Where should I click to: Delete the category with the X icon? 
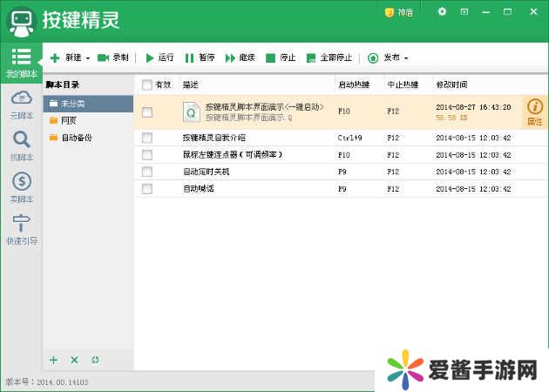(x=74, y=360)
